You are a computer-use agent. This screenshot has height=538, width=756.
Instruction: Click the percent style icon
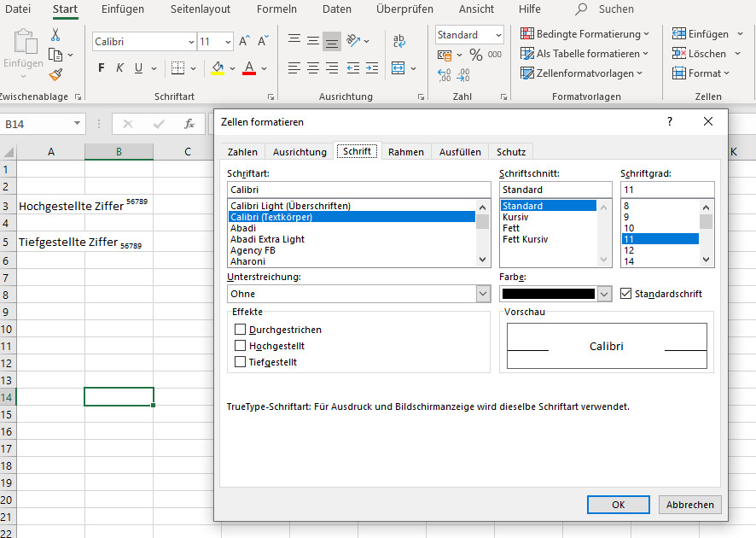coord(475,55)
